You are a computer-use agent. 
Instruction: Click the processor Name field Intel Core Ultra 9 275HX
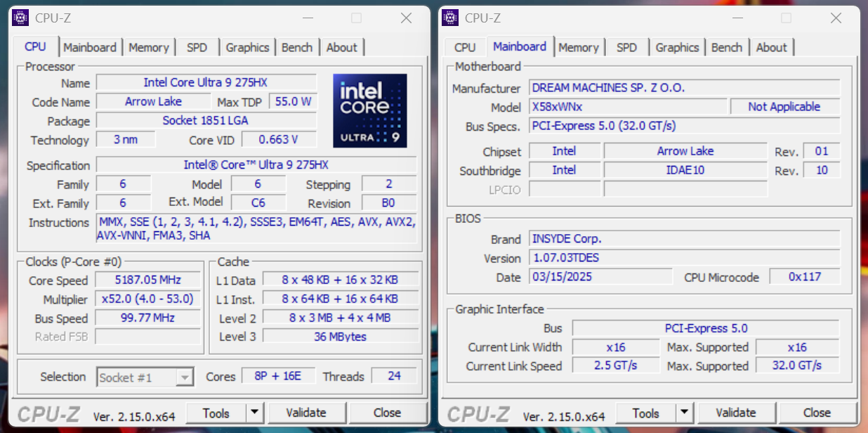click(206, 83)
